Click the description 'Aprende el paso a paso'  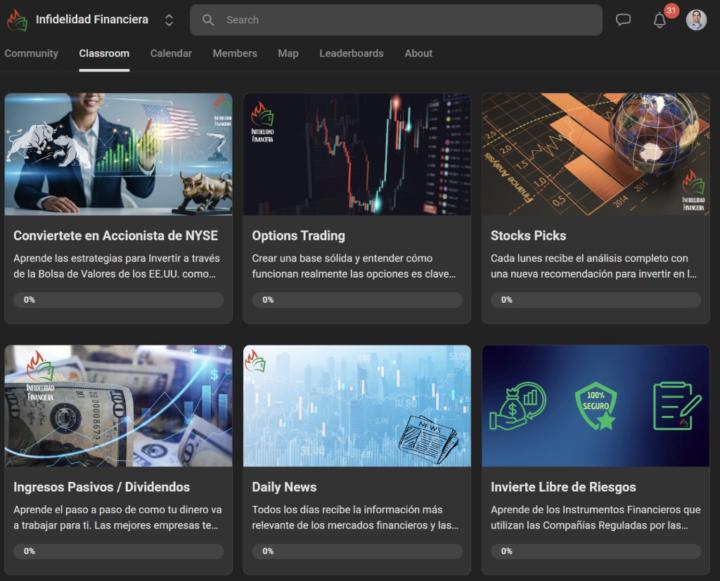click(x=118, y=517)
